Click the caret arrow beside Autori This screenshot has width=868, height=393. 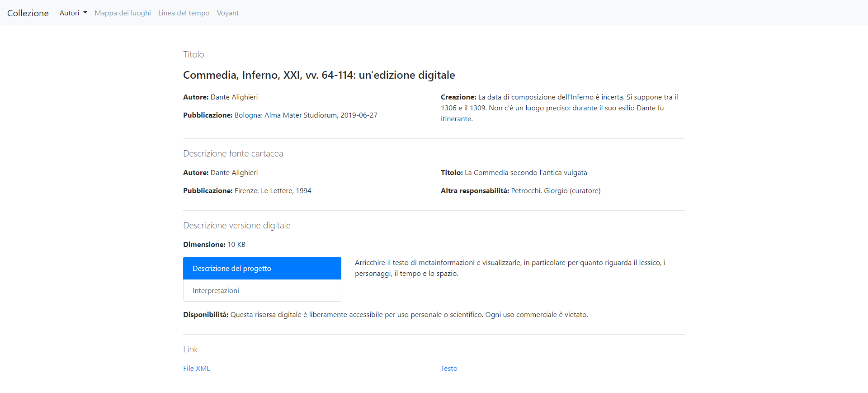(x=85, y=13)
